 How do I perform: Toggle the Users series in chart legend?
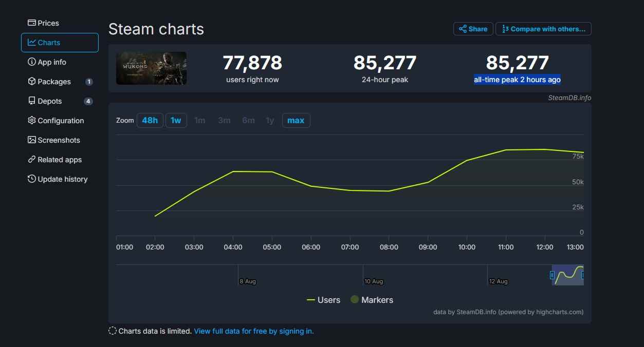coord(323,300)
